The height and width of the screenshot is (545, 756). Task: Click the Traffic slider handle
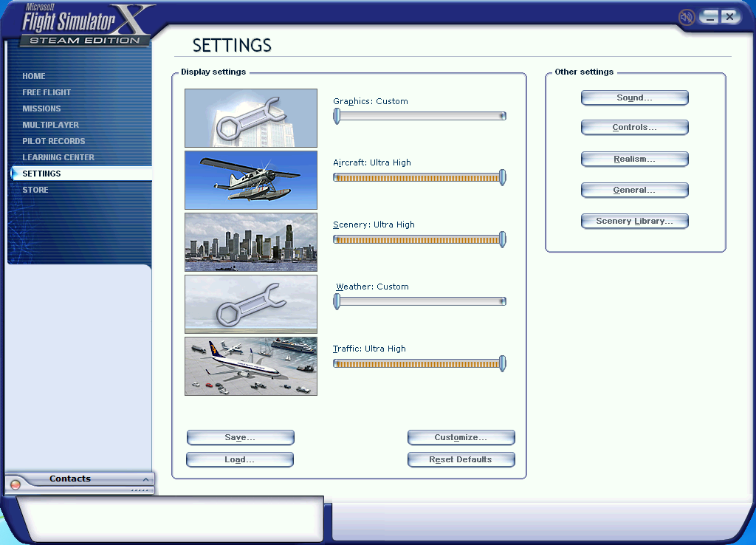click(x=503, y=363)
